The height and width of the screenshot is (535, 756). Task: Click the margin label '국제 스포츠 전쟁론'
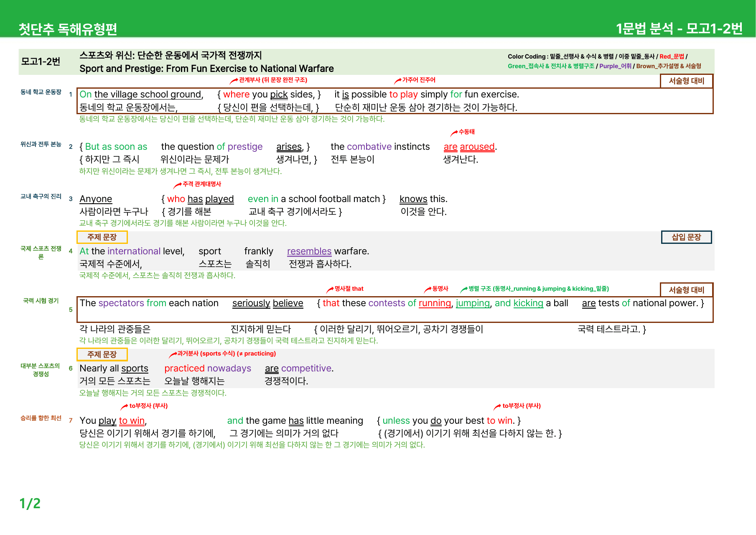point(41,253)
